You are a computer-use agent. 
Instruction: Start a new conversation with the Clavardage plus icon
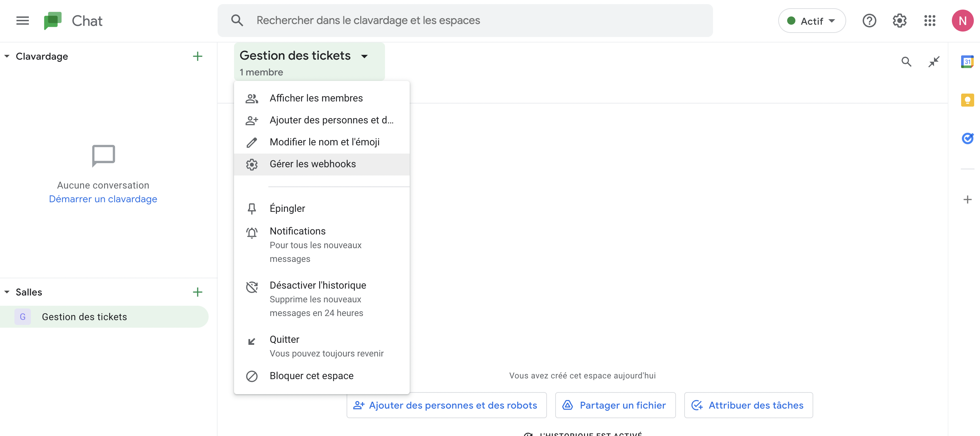(x=197, y=56)
